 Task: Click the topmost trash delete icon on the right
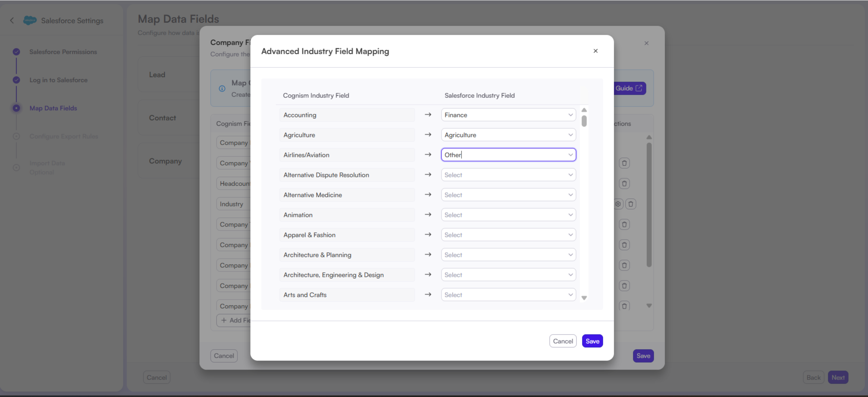click(624, 163)
